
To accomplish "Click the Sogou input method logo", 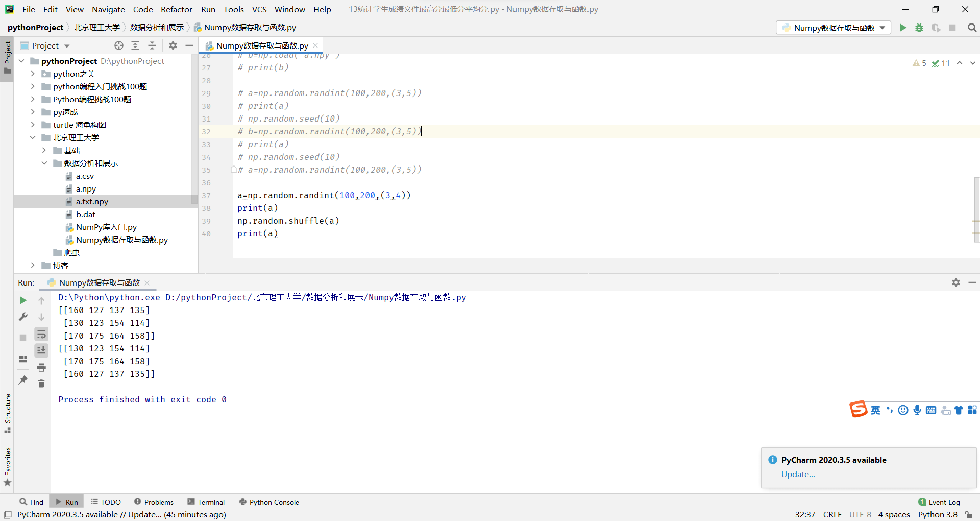I will coord(858,409).
